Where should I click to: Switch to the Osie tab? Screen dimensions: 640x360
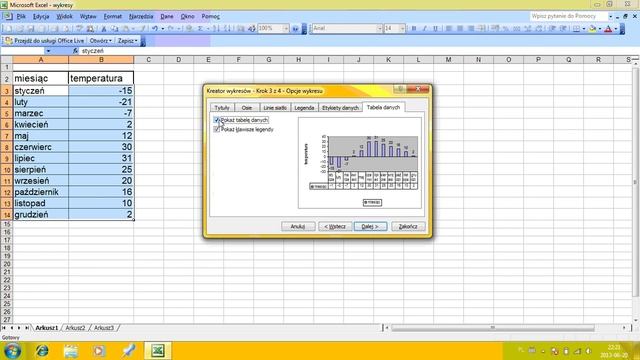coord(247,107)
